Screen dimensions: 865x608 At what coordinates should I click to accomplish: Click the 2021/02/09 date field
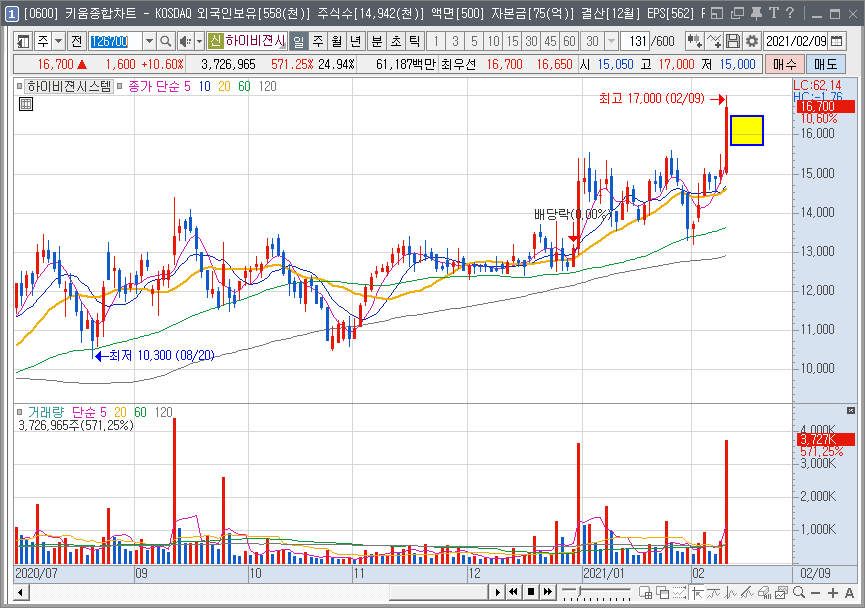tap(797, 41)
